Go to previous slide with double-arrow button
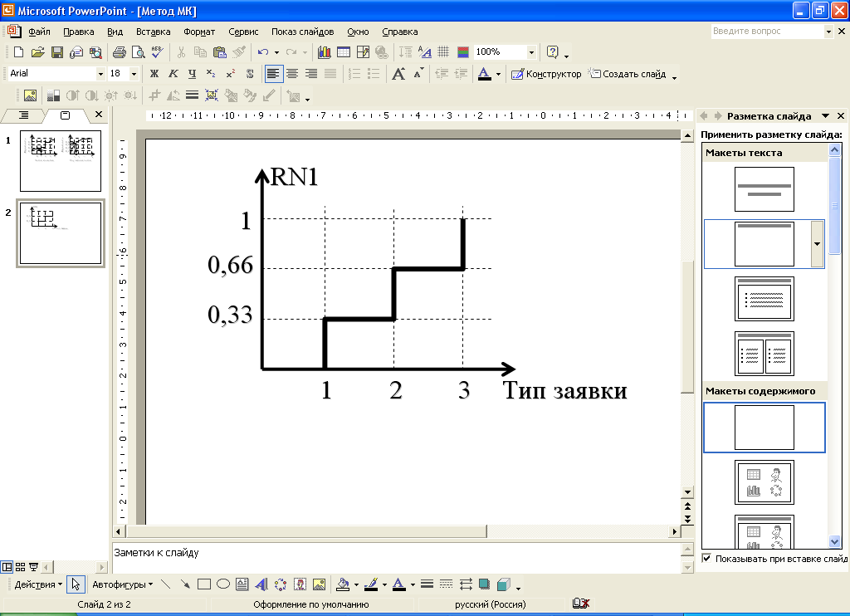The height and width of the screenshot is (616, 850). [x=687, y=506]
